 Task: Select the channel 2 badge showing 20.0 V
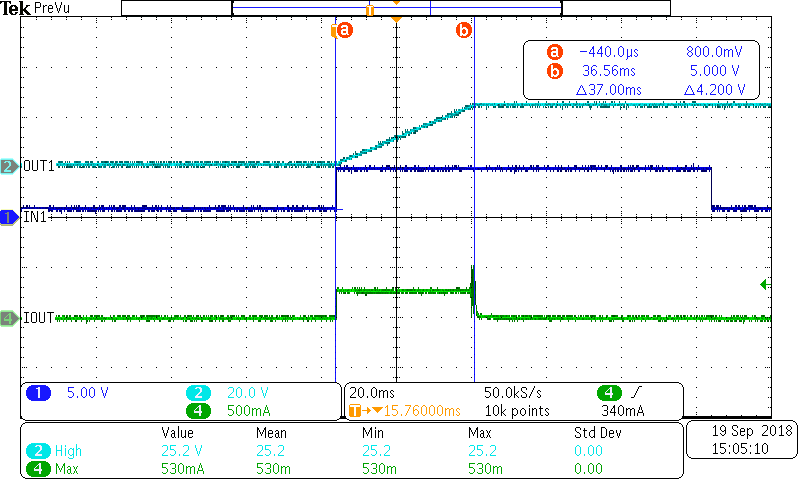pyautogui.click(x=198, y=393)
